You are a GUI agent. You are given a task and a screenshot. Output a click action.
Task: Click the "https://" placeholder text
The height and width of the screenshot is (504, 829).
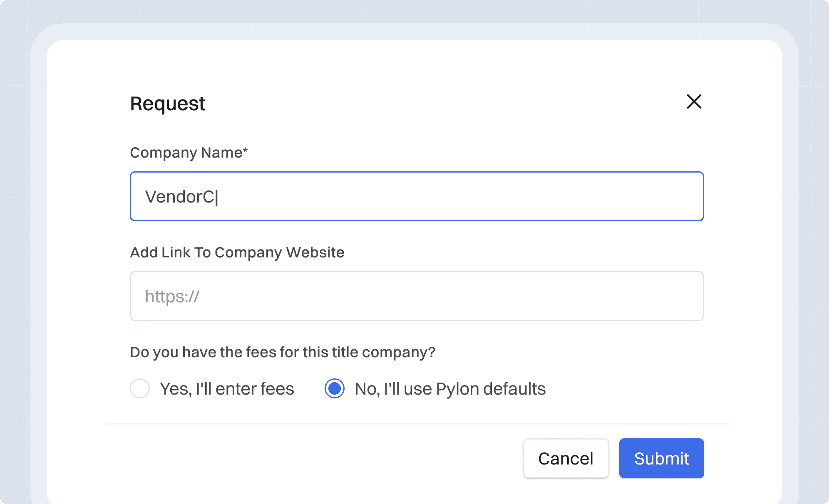(x=172, y=296)
